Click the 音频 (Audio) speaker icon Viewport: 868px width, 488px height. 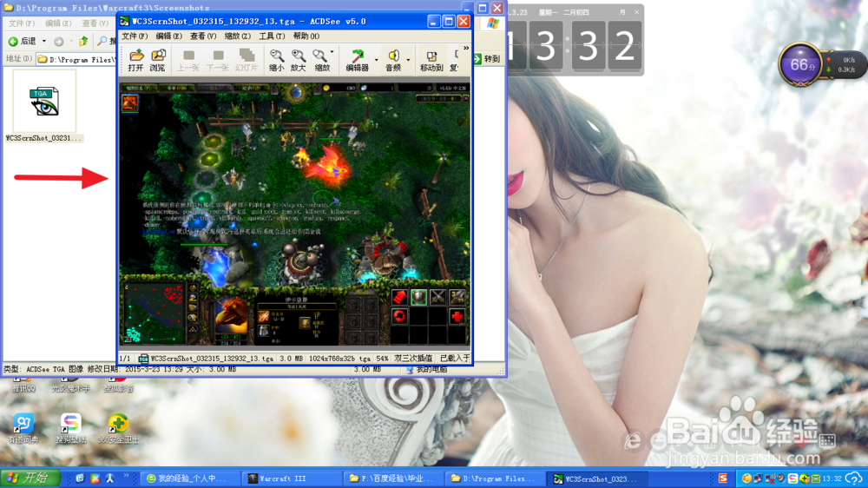click(393, 60)
